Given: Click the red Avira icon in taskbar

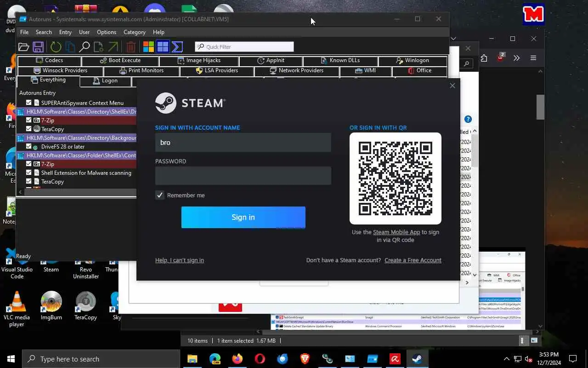Looking at the screenshot, I should tap(395, 359).
